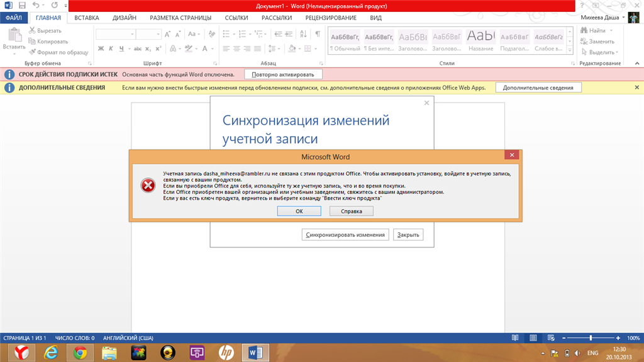The image size is (644, 362).
Task: Click the Redo icon in quick access toolbar
Action: click(x=55, y=5)
